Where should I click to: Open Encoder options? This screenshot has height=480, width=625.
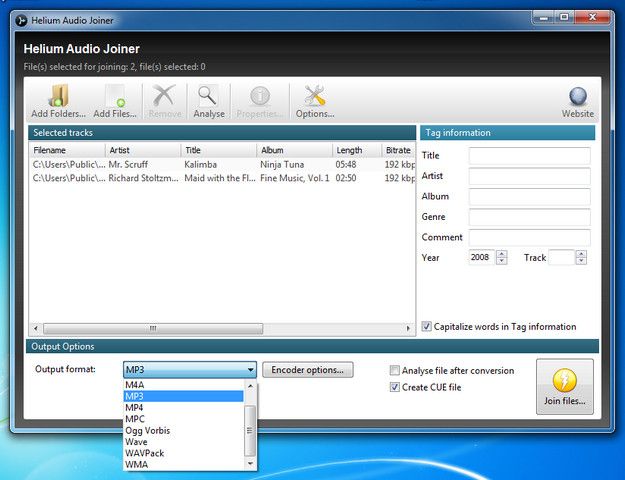point(307,370)
